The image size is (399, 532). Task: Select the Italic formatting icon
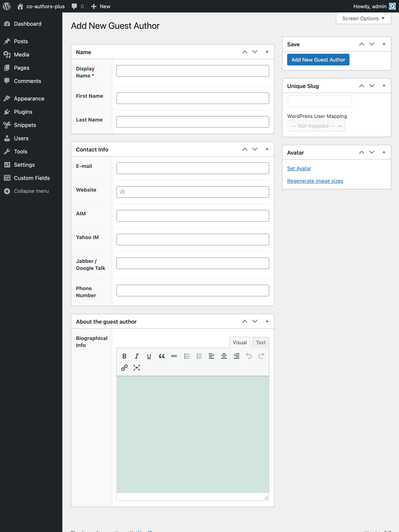tap(137, 356)
